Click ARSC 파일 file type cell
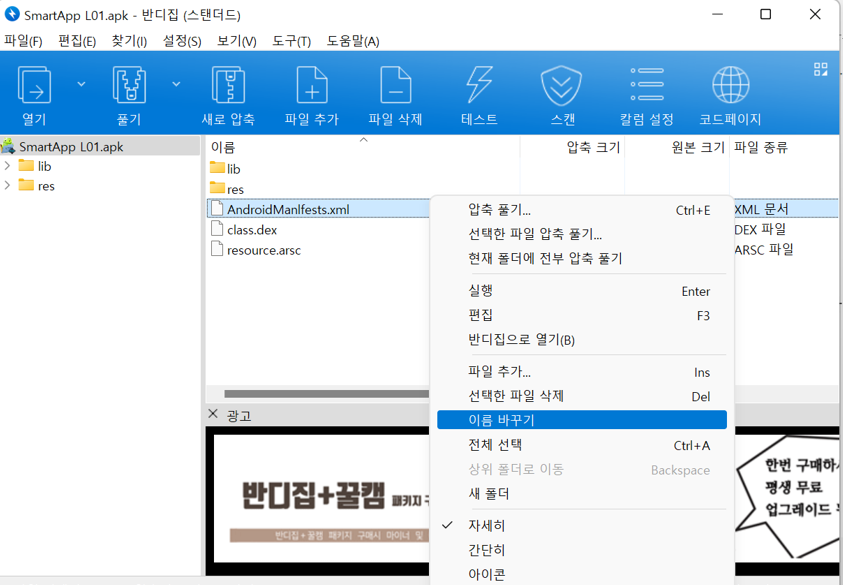The height and width of the screenshot is (585, 843). (x=763, y=250)
